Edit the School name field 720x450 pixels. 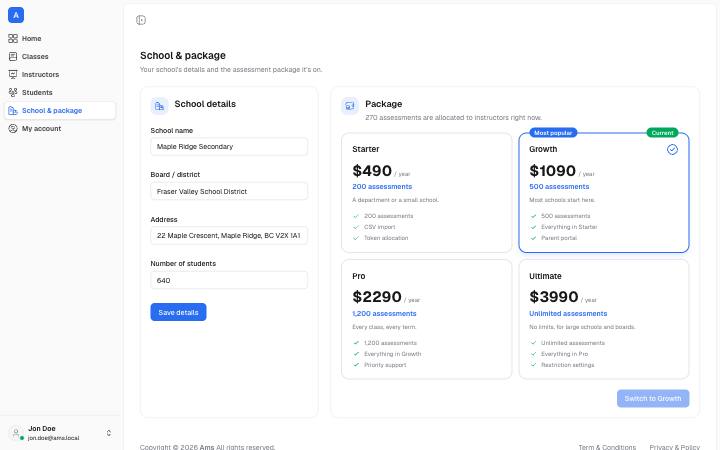coord(229,146)
